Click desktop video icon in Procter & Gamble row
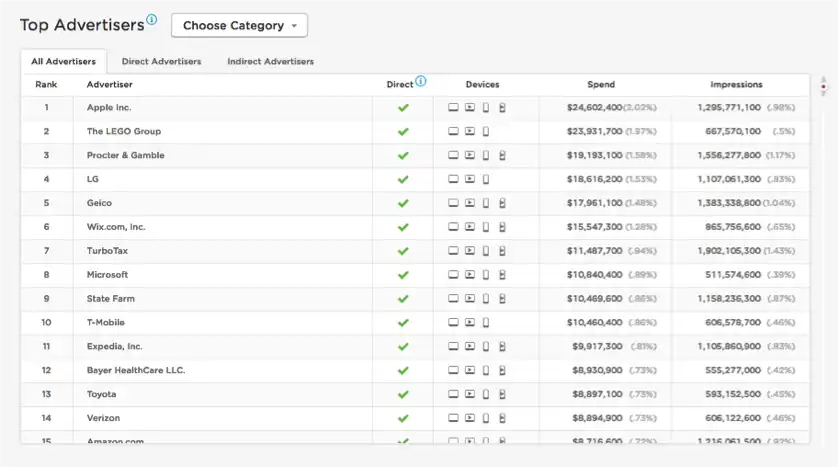Image resolution: width=839 pixels, height=468 pixels. tap(470, 155)
